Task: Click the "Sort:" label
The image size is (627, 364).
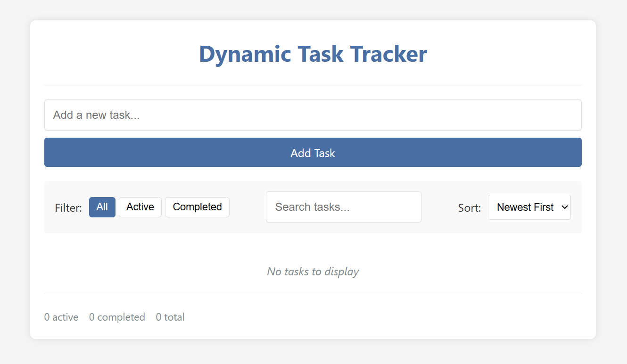Action: 470,208
